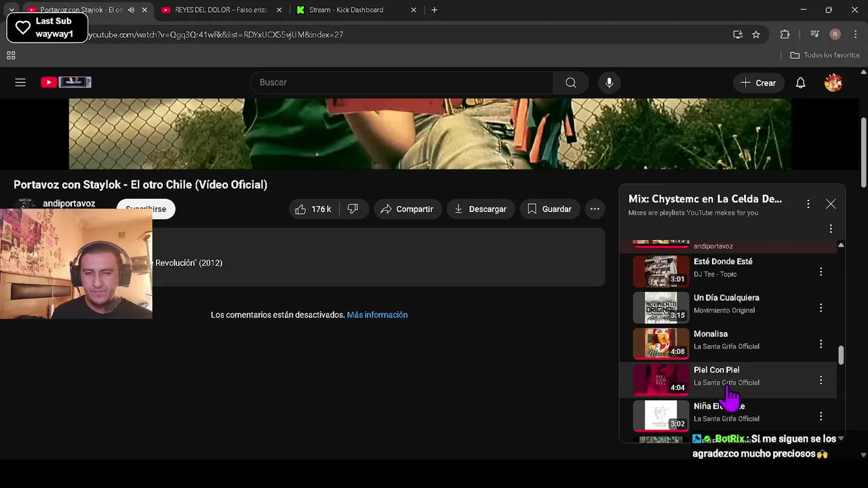The image size is (868, 488).
Task: Open media controls icon in toolbar
Action: coord(814,35)
